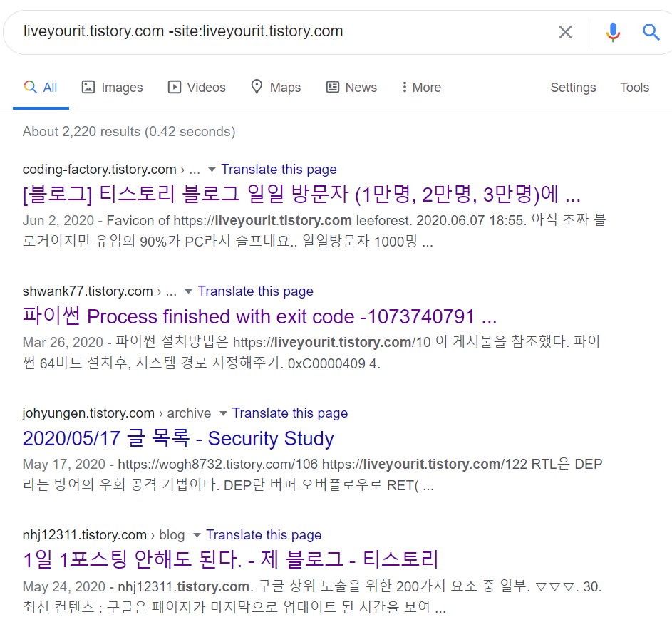Clear the search query with the X icon

[x=565, y=32]
